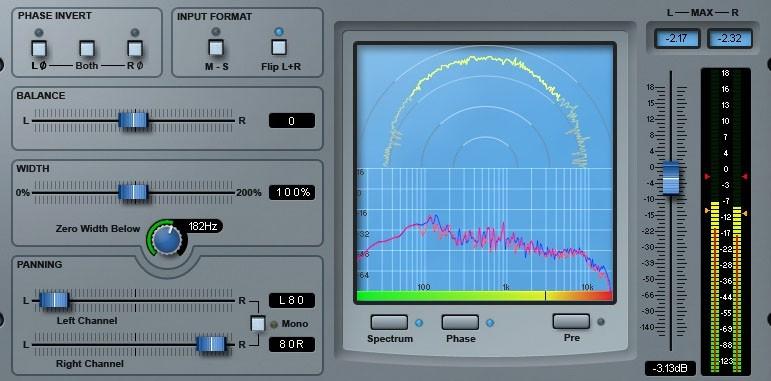The width and height of the screenshot is (771, 381).
Task: Reset the right MAX peak readout
Action: pos(730,38)
